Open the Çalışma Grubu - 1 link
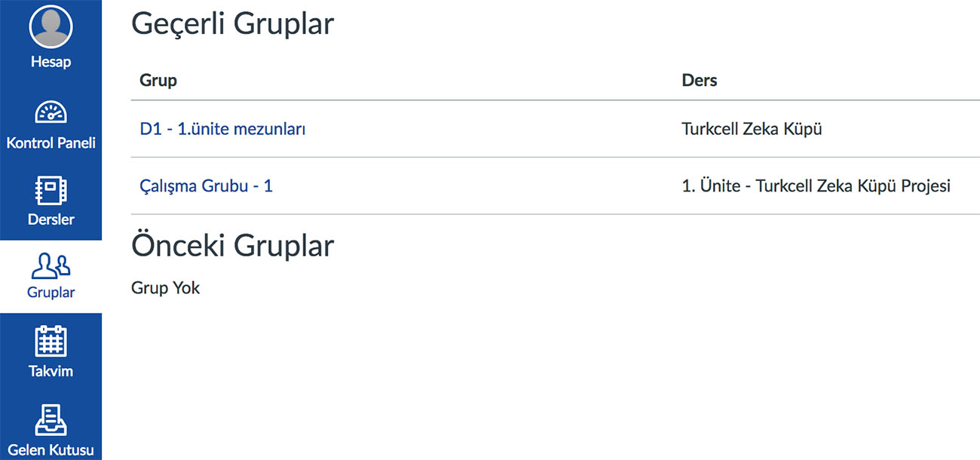The height and width of the screenshot is (460, 980). [x=207, y=186]
